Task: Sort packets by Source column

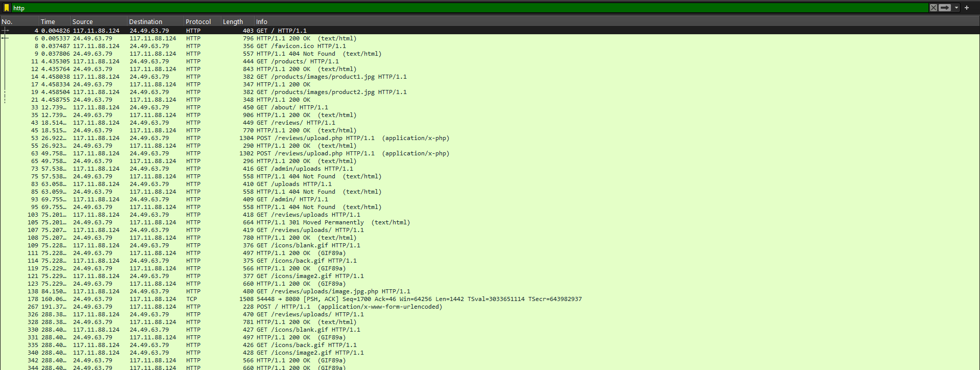Action: click(x=99, y=21)
